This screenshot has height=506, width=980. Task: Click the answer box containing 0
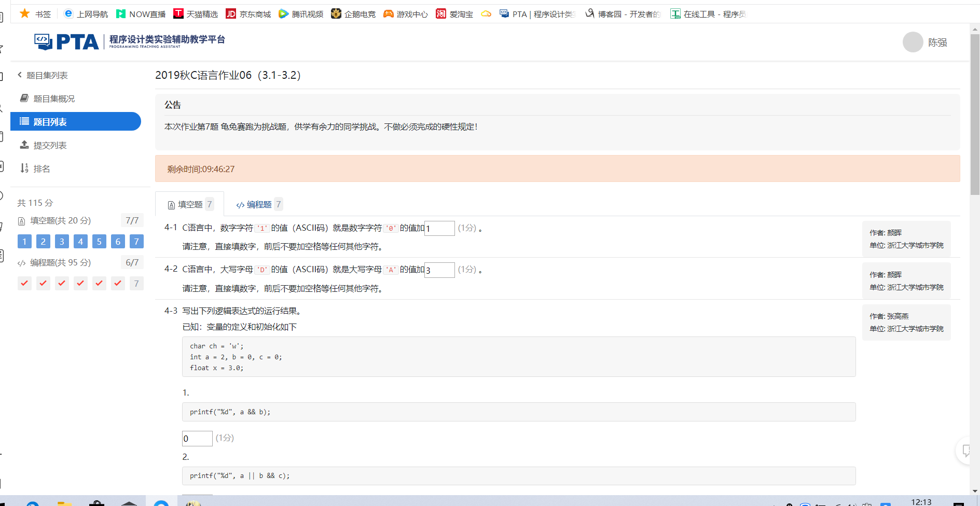197,439
